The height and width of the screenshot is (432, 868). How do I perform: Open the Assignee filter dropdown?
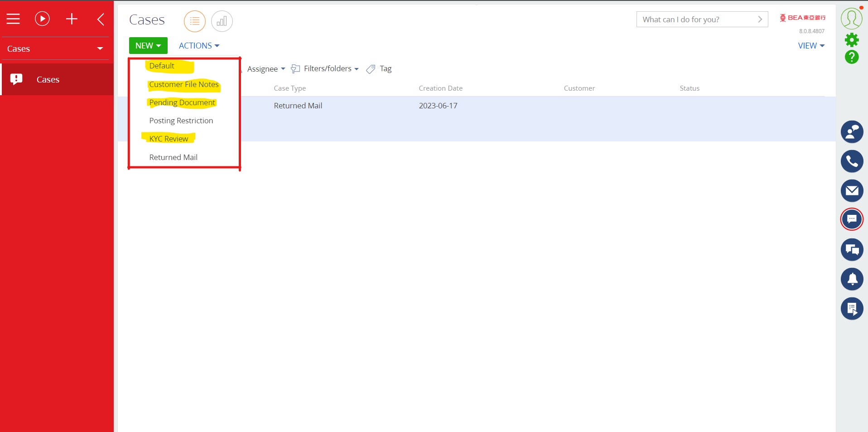[x=266, y=68]
